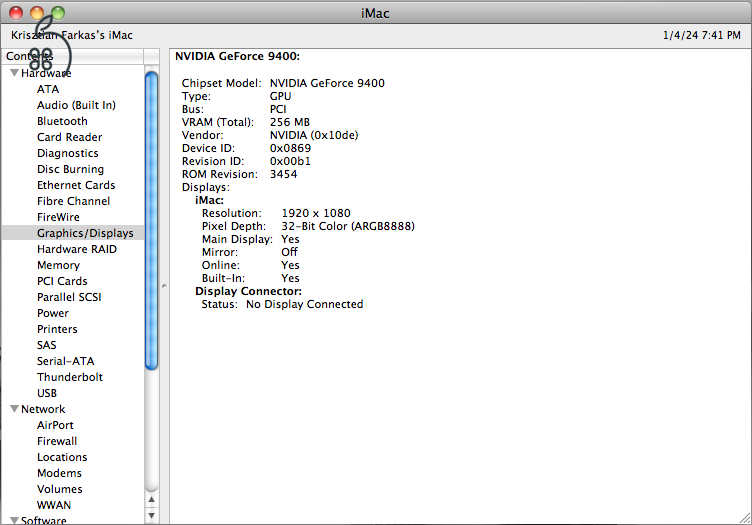The image size is (752, 525).
Task: Collapse the Software category triangle
Action: pyautogui.click(x=15, y=520)
